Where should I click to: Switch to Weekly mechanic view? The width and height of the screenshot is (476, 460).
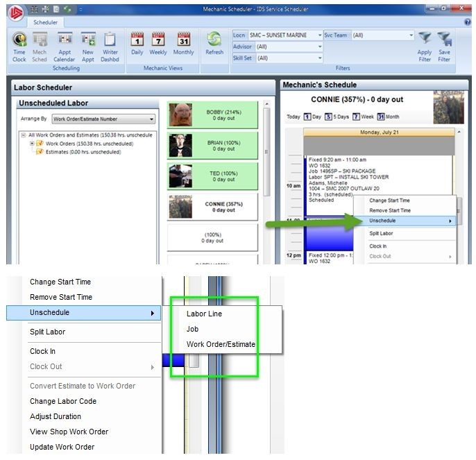[x=158, y=44]
